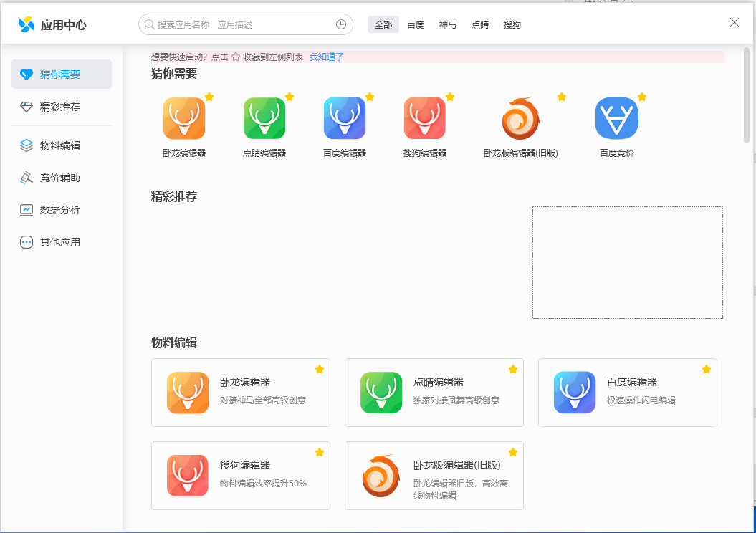Click the 卧龙编辑器 icon in 物料编辑 card
This screenshot has width=756, height=533.
pyautogui.click(x=188, y=393)
